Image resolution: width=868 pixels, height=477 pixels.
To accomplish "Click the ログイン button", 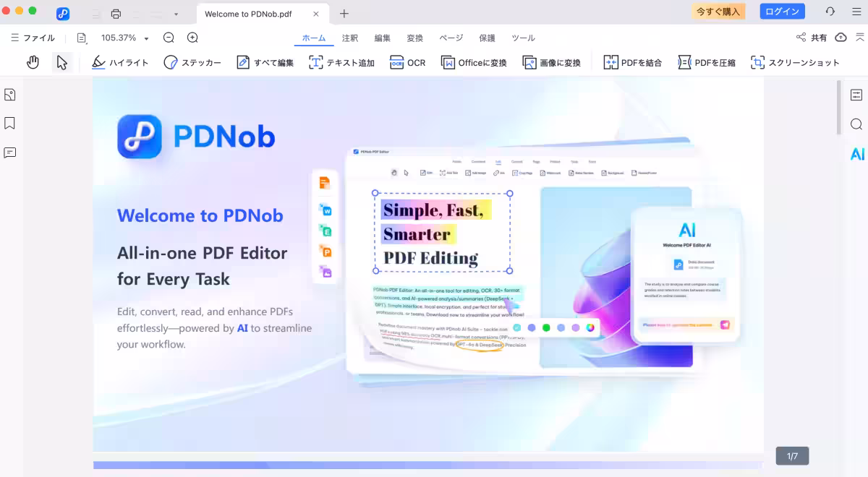I will coord(782,12).
